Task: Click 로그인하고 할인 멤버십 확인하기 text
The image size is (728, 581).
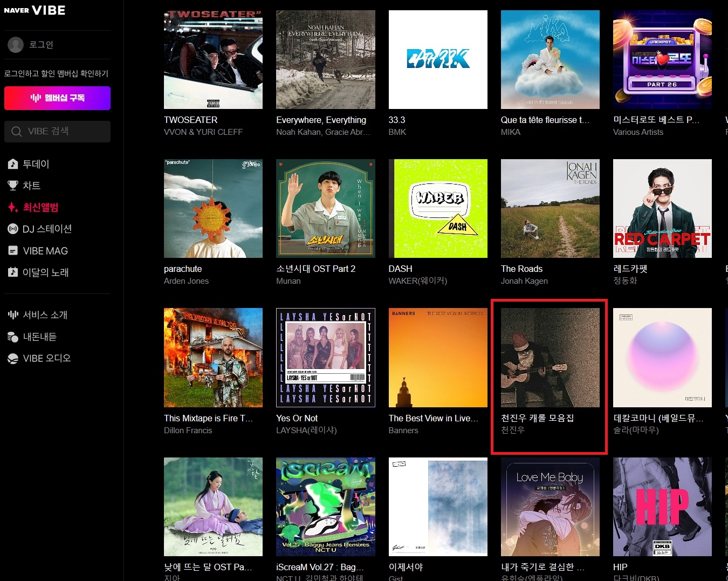Action: [x=56, y=73]
